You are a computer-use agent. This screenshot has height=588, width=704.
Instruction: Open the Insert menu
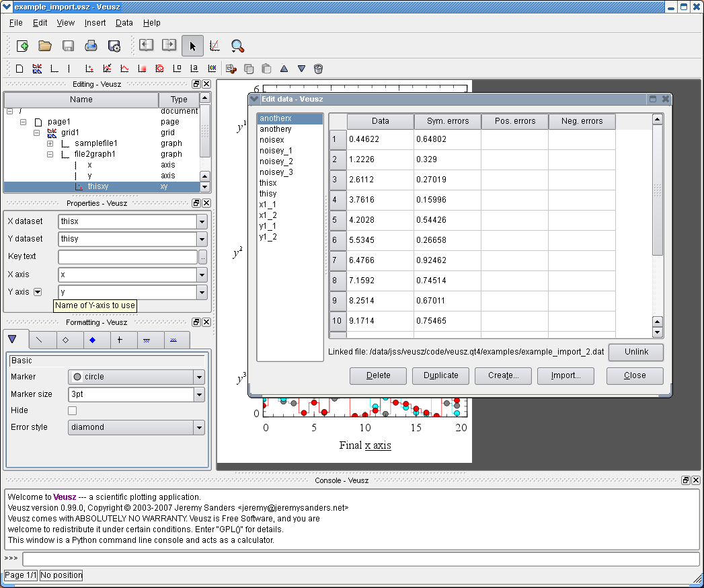point(95,22)
